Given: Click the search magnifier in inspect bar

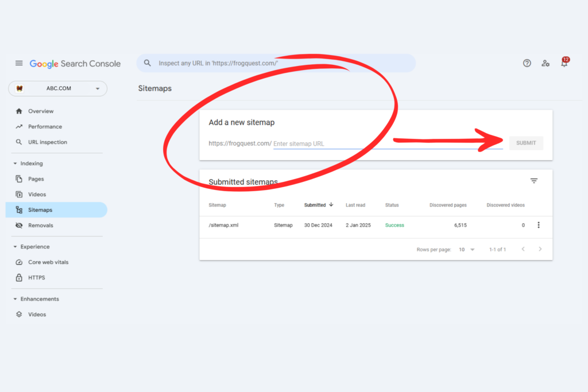Looking at the screenshot, I should [148, 63].
